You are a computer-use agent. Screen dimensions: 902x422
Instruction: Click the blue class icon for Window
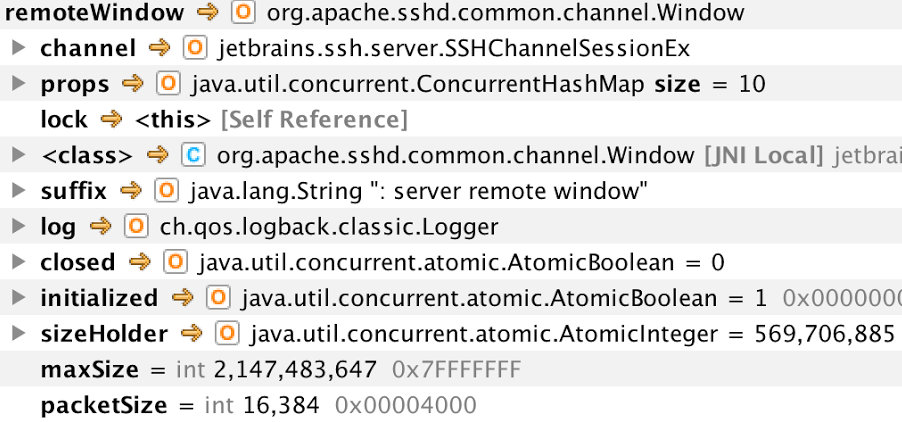(x=193, y=155)
